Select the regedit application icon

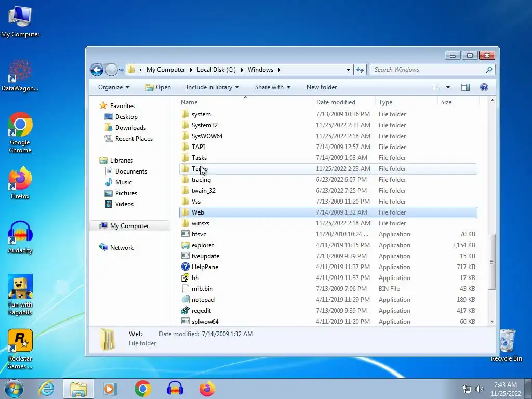[185, 311]
